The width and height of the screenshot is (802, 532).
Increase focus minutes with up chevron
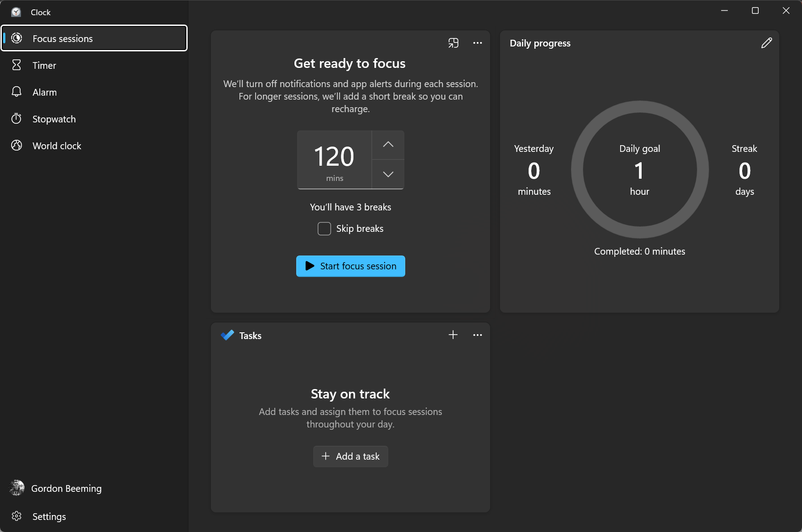(x=388, y=145)
